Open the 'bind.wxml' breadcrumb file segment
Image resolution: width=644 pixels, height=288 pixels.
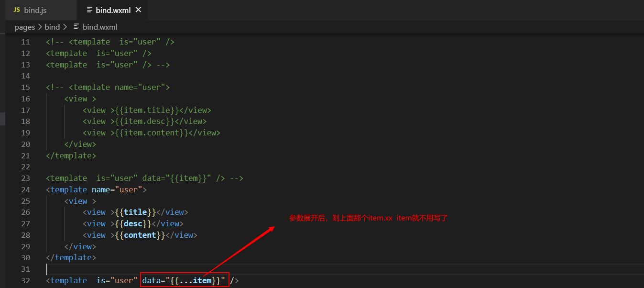pyautogui.click(x=100, y=27)
